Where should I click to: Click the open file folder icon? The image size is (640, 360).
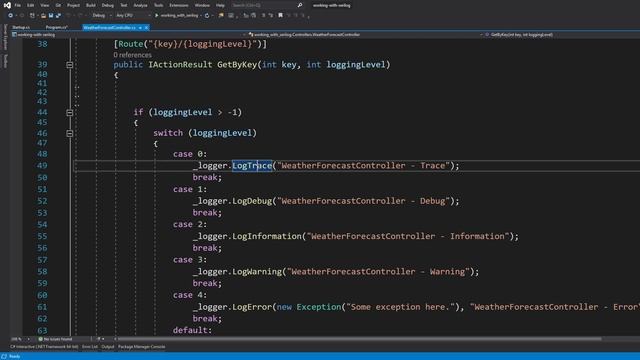(x=43, y=16)
